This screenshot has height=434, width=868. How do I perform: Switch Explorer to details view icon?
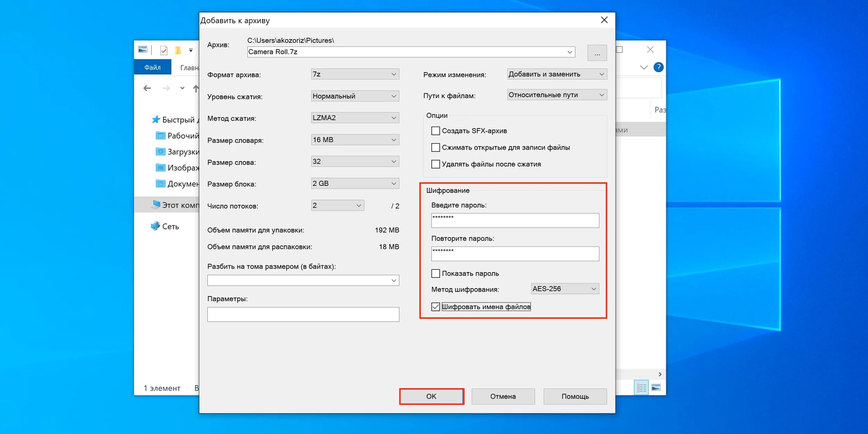click(641, 387)
